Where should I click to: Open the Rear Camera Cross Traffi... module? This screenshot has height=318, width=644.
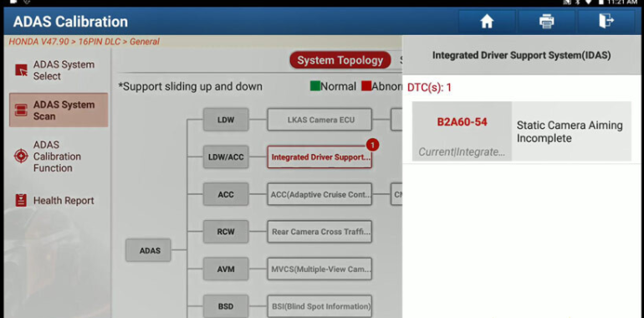point(319,232)
